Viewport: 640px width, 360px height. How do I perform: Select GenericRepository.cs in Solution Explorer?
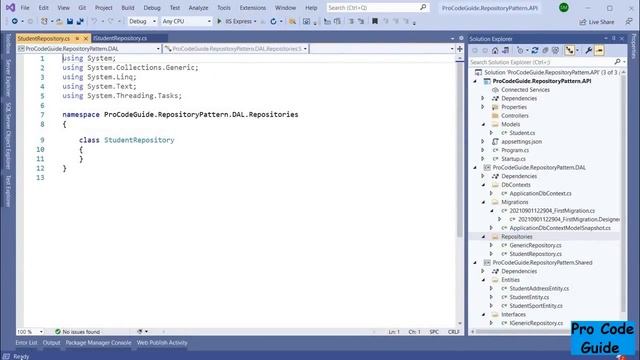pos(535,245)
